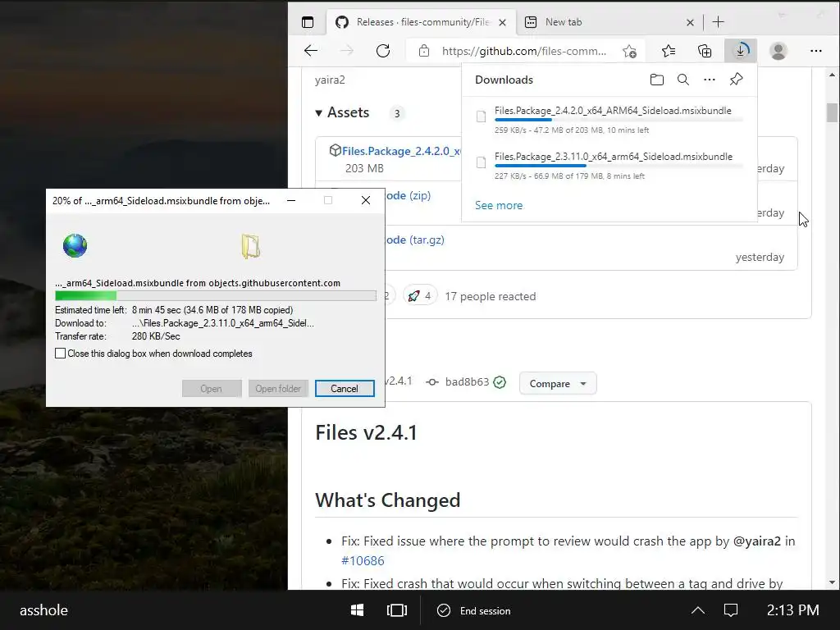Go back using the browser back arrow
Screen dimensions: 840x630
pos(311,51)
